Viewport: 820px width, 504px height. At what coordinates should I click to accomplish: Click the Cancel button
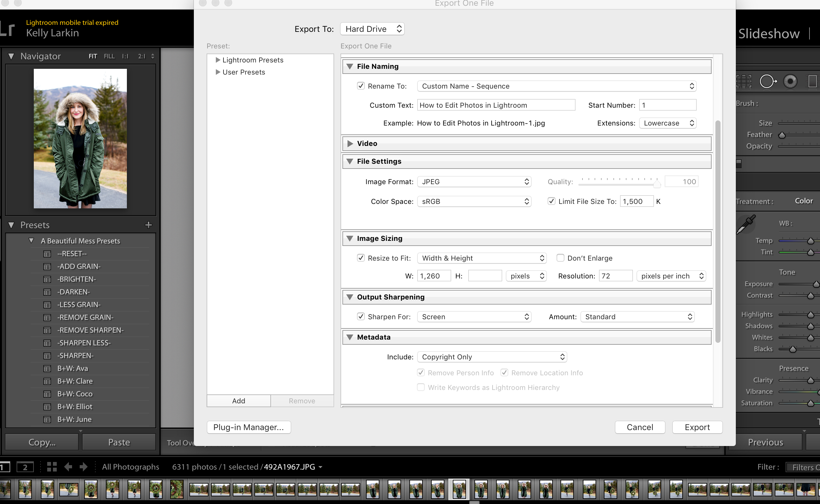(x=640, y=427)
